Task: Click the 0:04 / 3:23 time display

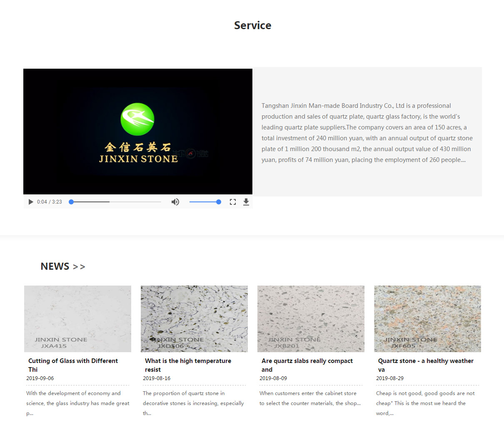Action: point(50,202)
